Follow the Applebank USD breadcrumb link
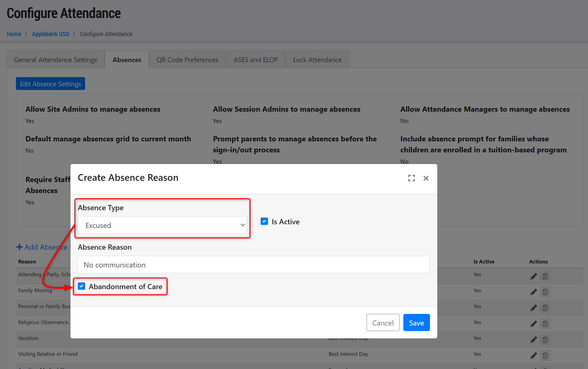588x369 pixels. (51, 34)
